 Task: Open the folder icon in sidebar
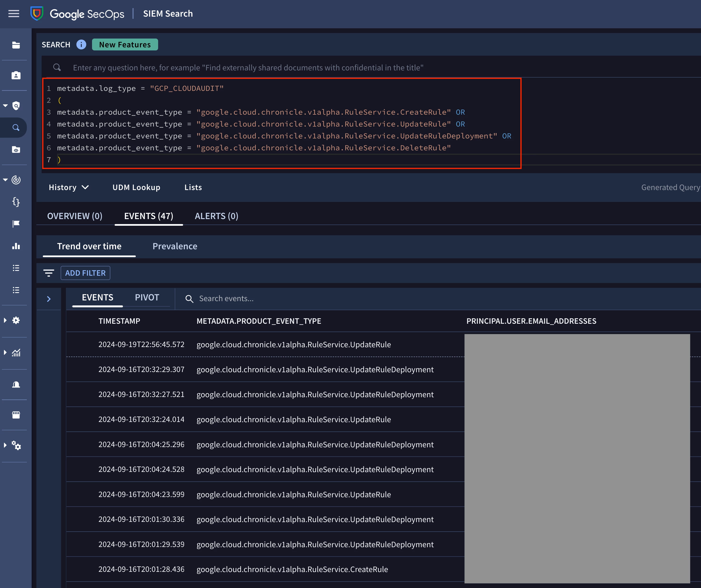(x=16, y=45)
